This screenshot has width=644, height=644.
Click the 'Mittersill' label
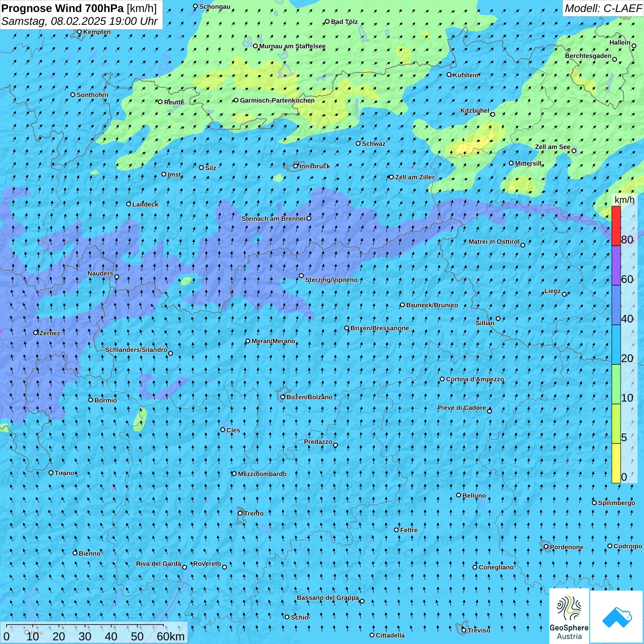click(x=528, y=163)
